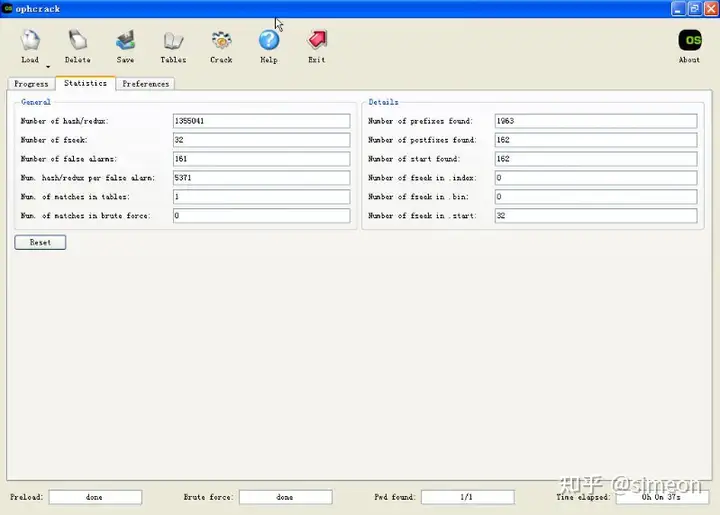Click the Delete toolbar icon
The image size is (720, 515).
pyautogui.click(x=78, y=40)
